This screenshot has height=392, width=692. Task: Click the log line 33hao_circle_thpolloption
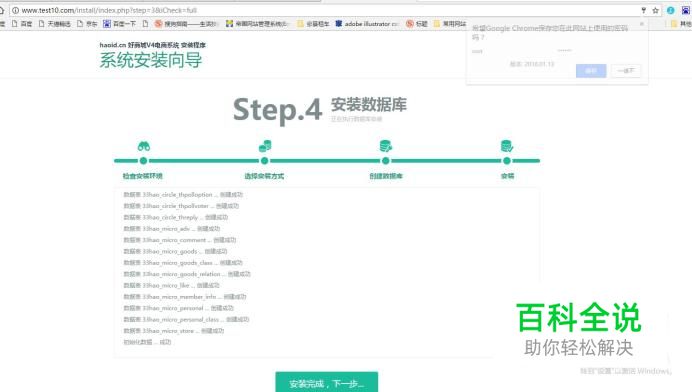click(x=183, y=195)
